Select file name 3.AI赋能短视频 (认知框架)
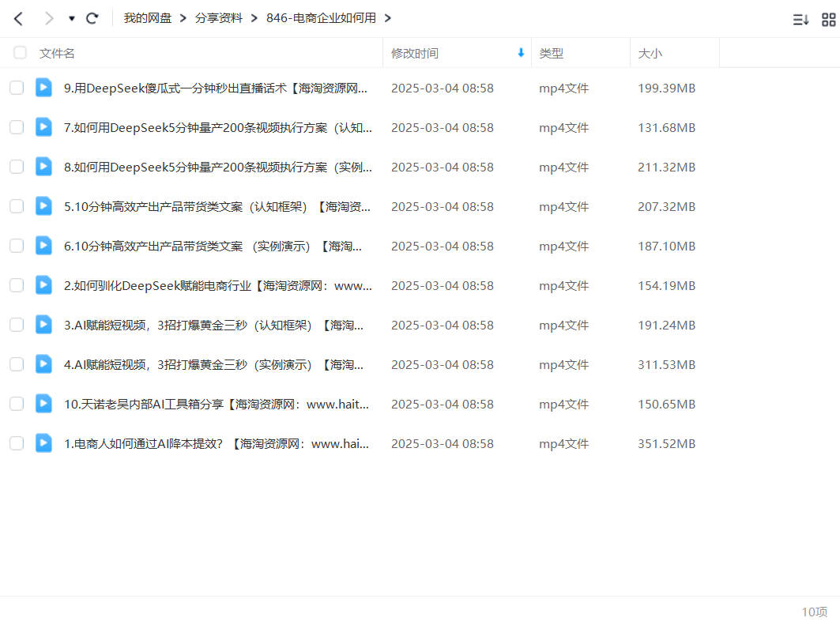 coord(213,326)
